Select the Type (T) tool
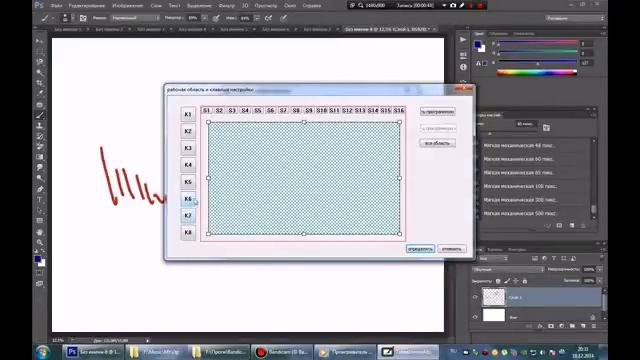This screenshot has width=640, height=360. (40, 200)
